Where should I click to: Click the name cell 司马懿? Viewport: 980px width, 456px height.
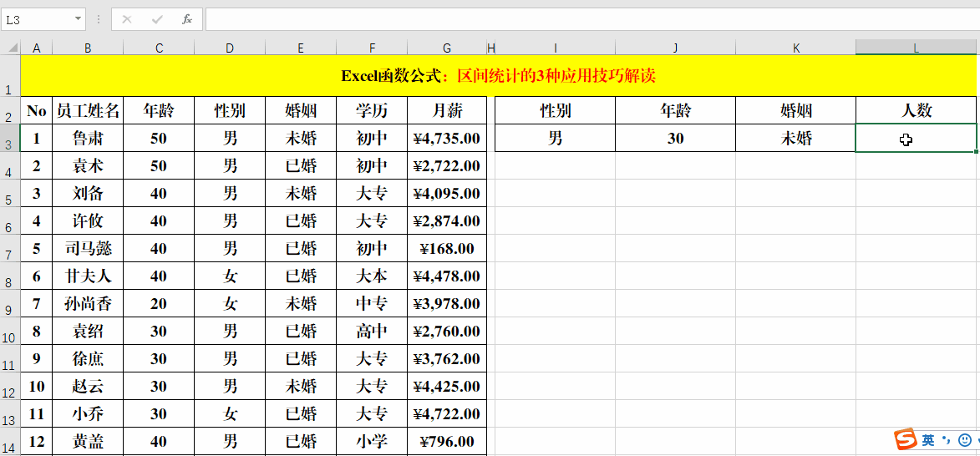(88, 248)
